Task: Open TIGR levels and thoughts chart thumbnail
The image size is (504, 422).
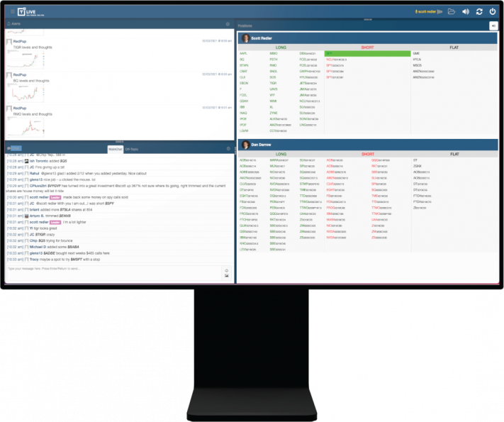Action: pos(26,60)
